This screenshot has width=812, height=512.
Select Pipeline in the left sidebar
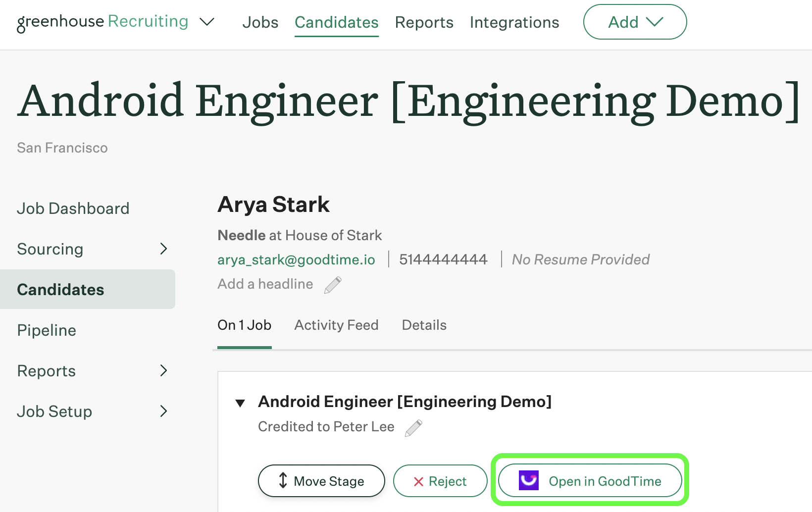tap(47, 330)
